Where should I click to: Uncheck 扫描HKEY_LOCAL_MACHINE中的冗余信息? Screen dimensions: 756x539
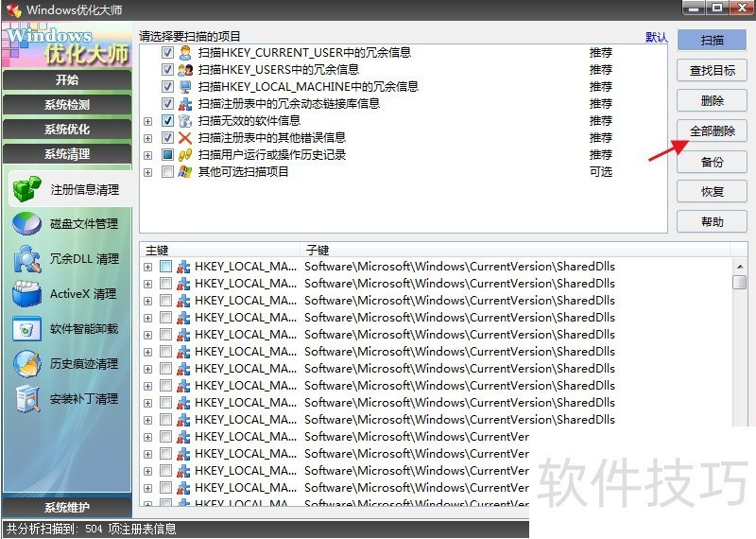tap(167, 87)
